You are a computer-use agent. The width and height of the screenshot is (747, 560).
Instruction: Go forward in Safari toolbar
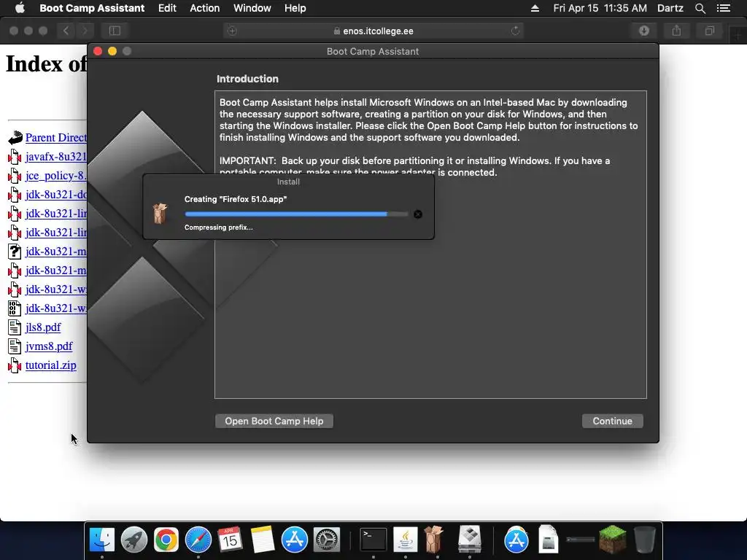point(85,31)
